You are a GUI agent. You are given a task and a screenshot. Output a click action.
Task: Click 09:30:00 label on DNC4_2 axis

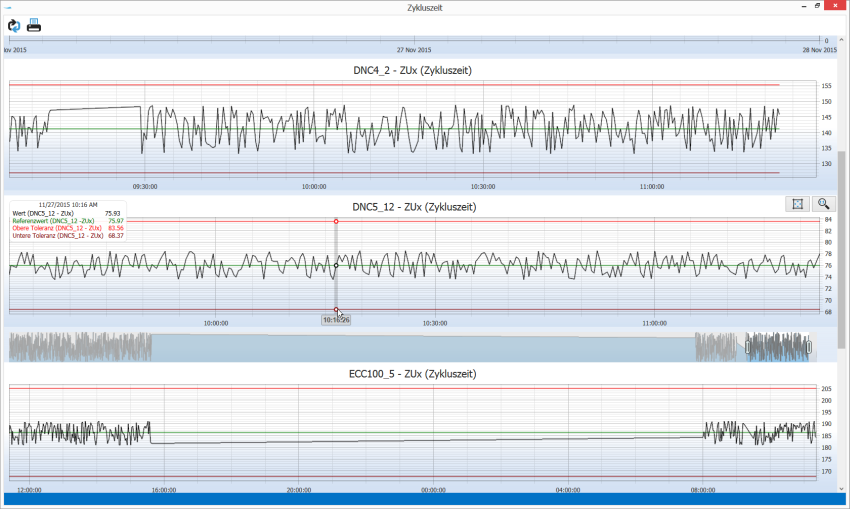coord(145,186)
